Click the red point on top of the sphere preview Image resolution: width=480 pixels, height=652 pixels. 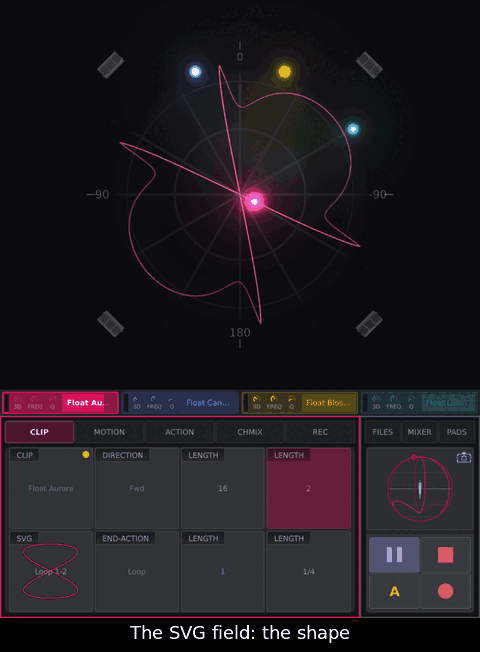click(413, 457)
